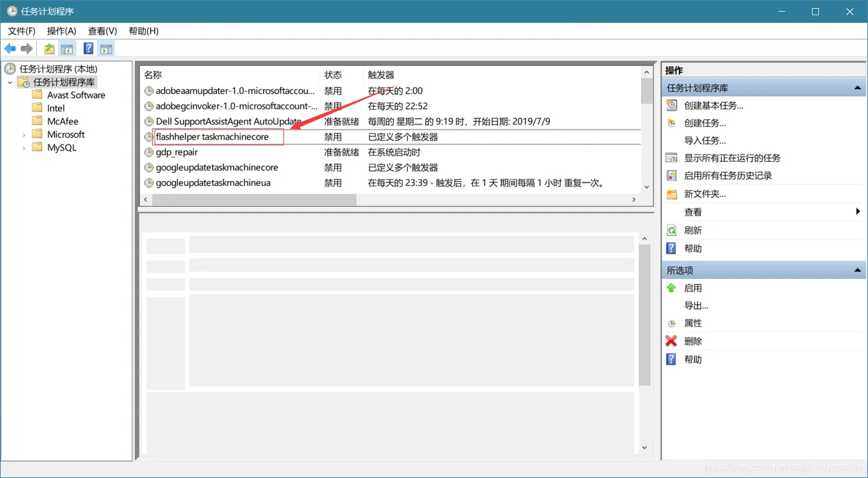This screenshot has height=478, width=868.
Task: Collapse the 任务计划程序库 actions section
Action: 857,88
